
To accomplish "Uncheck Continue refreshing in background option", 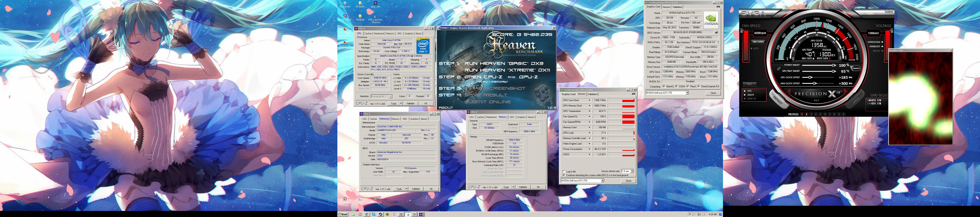I will click(x=564, y=175).
